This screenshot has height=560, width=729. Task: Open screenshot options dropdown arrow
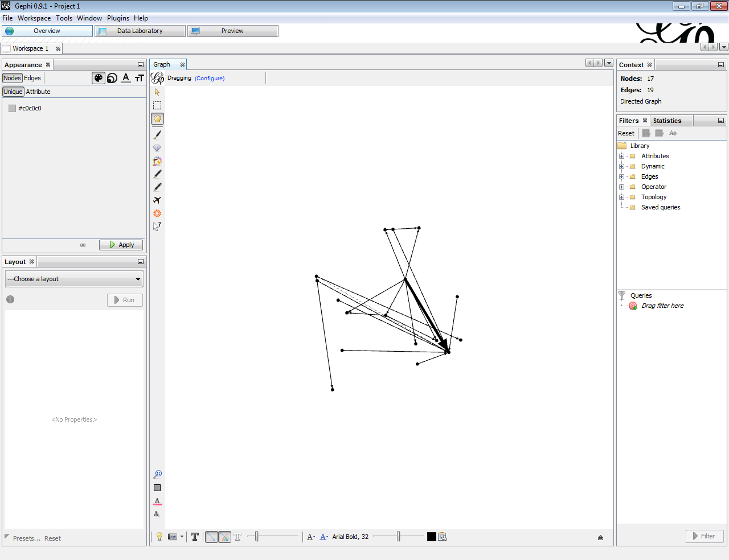coord(182,537)
